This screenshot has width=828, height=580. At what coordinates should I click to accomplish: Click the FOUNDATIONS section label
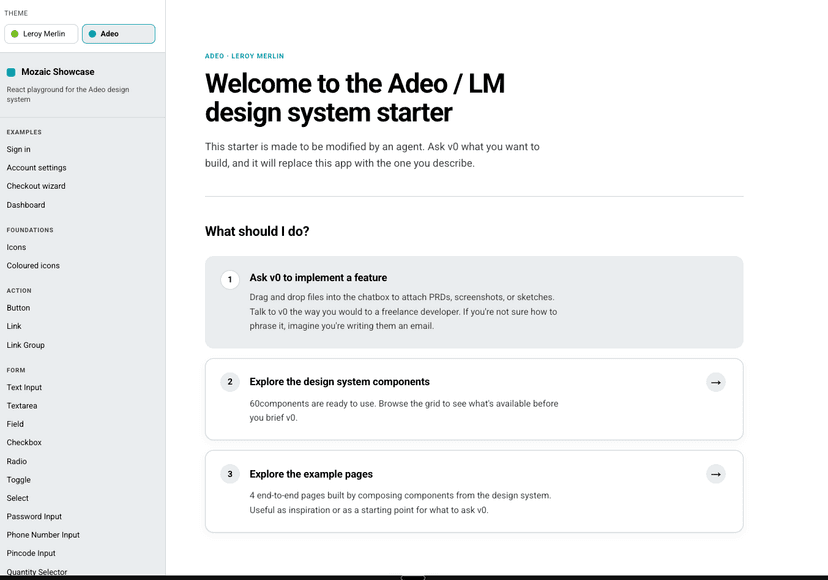(30, 230)
